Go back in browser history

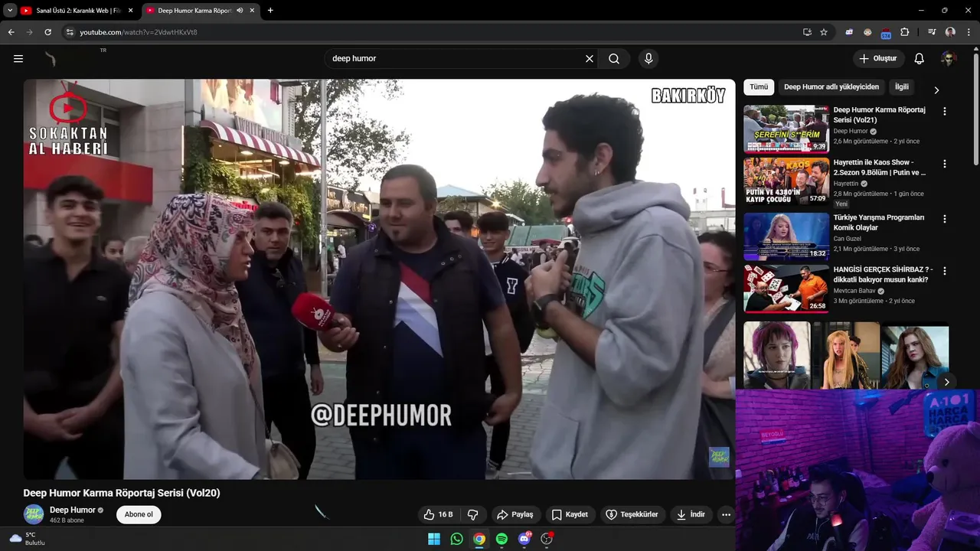click(11, 32)
